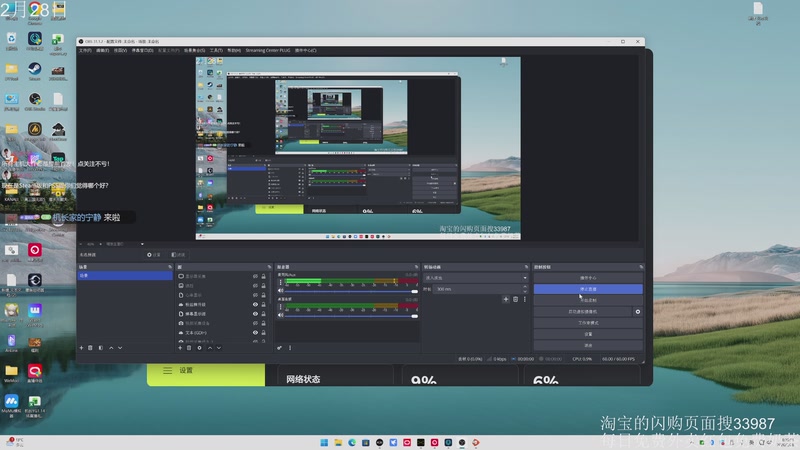Open the 视图(V) menu

(120, 51)
